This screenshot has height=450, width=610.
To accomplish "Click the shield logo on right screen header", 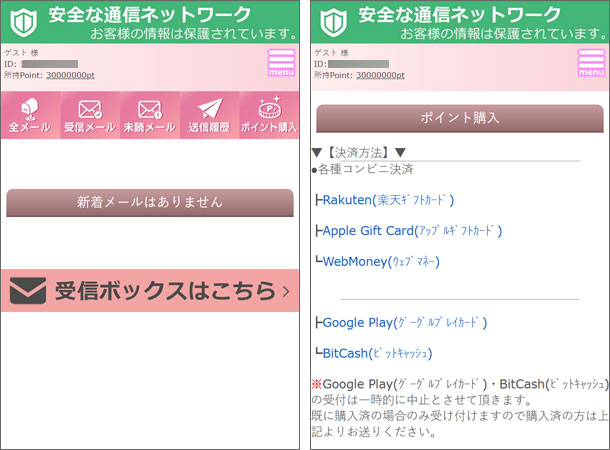I will click(x=332, y=22).
